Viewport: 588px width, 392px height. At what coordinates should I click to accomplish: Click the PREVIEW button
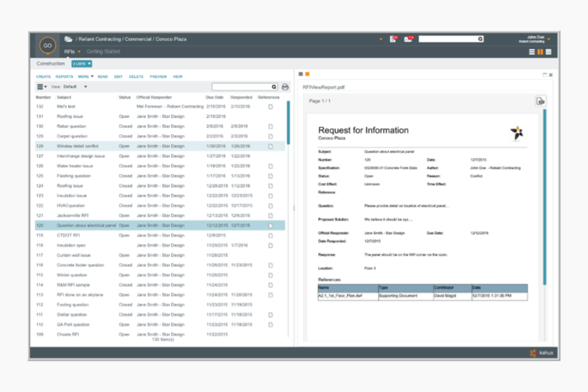(x=158, y=77)
